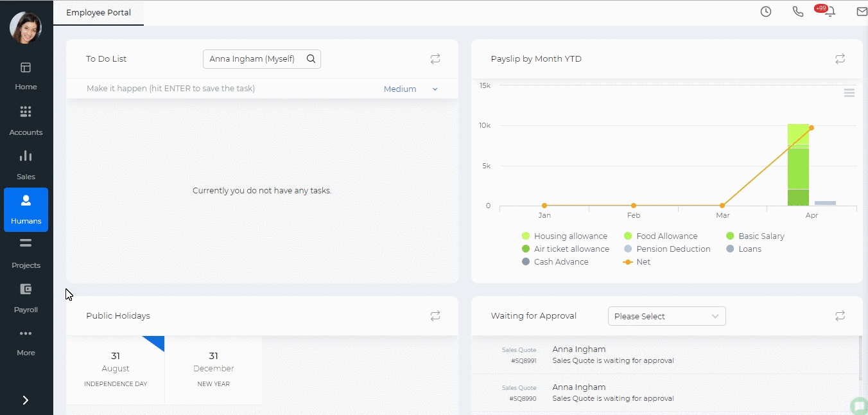Toggle Cash Advance legend item
868x415 pixels.
555,261
